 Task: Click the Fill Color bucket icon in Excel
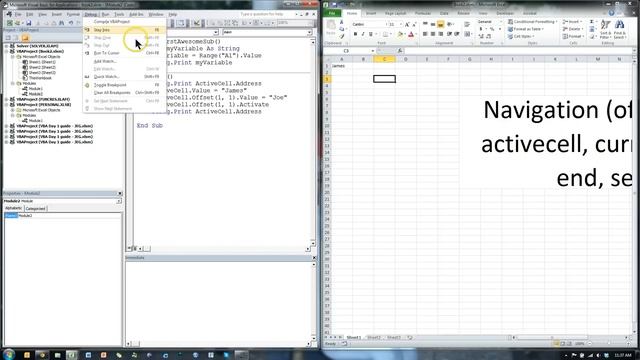tap(400, 34)
